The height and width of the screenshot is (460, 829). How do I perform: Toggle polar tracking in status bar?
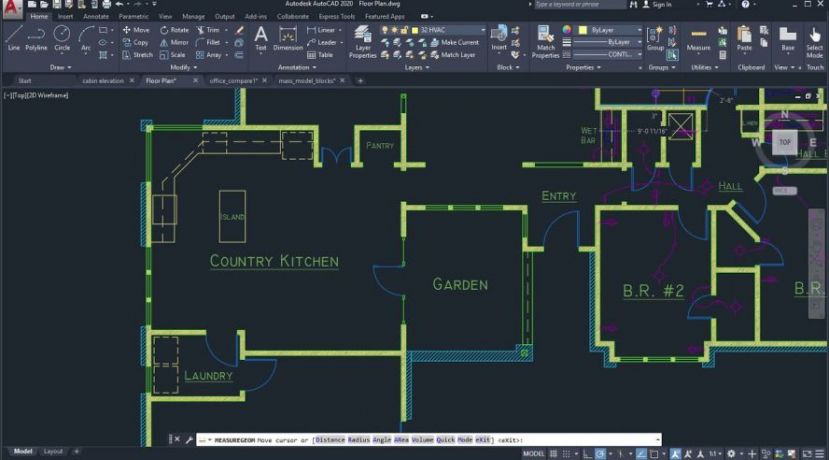pyautogui.click(x=601, y=454)
